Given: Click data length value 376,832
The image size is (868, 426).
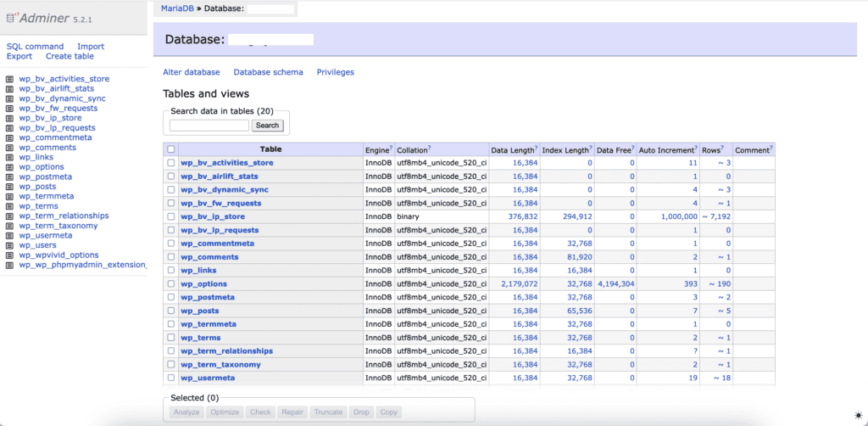Looking at the screenshot, I should [522, 216].
